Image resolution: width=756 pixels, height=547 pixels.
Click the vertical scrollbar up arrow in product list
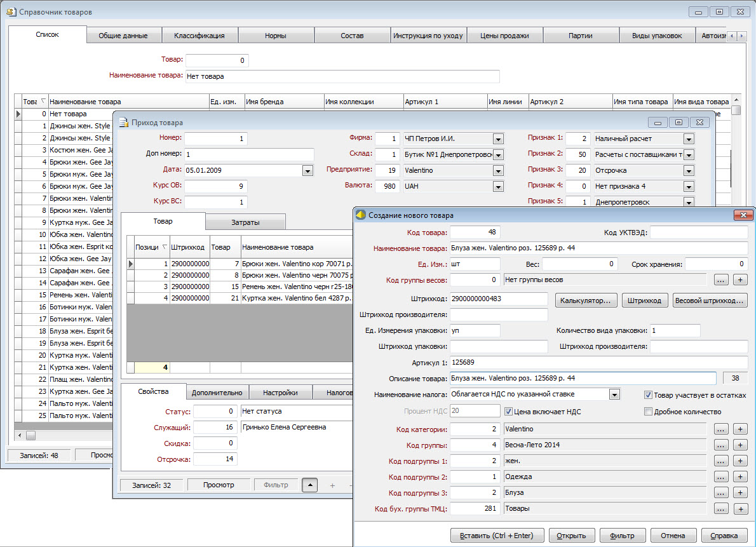coord(736,99)
